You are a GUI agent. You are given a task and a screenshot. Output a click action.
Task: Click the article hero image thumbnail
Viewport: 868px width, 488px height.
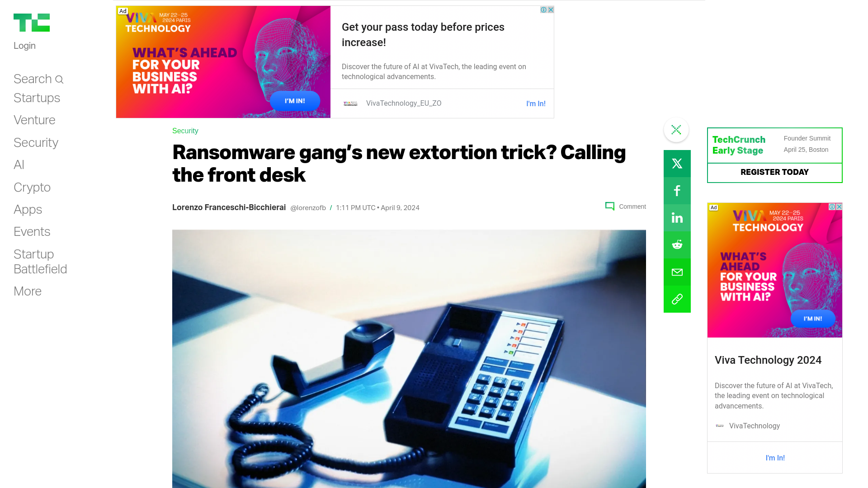[409, 359]
